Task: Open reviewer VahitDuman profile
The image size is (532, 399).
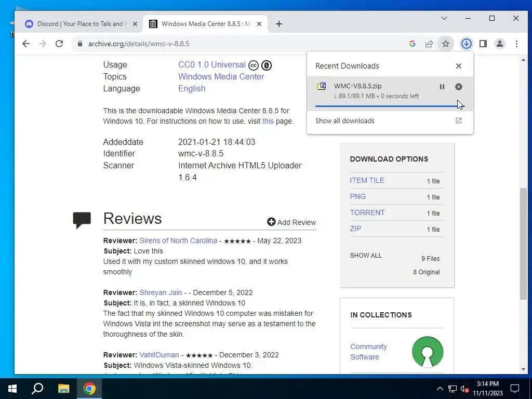Action: click(159, 355)
